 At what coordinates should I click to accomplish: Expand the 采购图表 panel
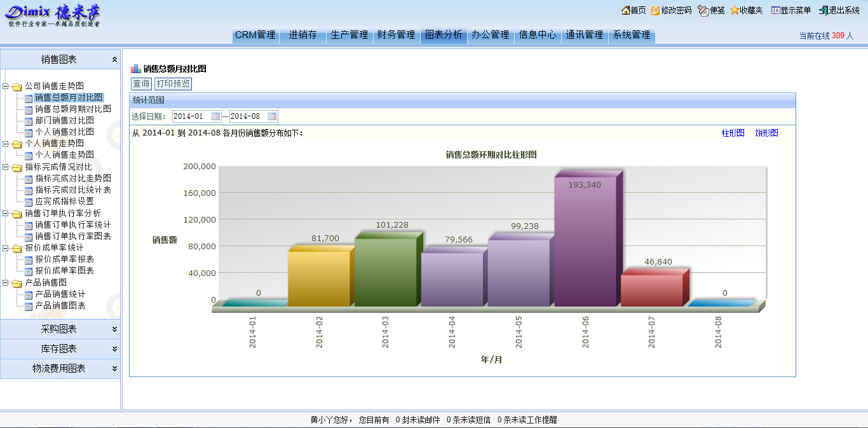[114, 329]
